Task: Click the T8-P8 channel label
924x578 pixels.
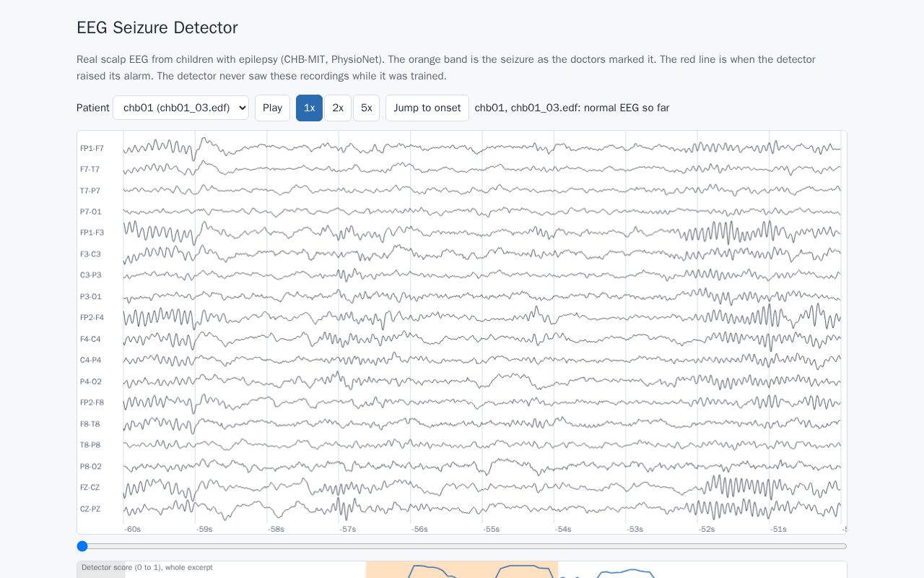Action: point(90,445)
